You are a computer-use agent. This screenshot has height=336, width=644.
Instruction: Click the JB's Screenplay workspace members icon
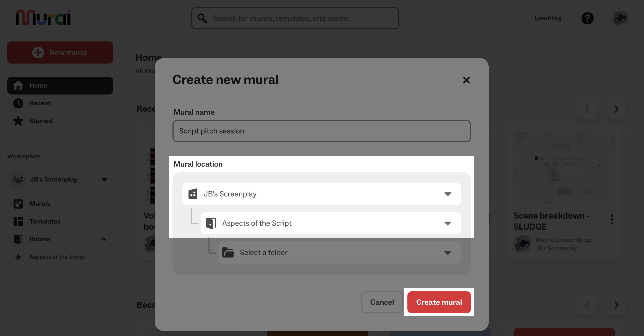coord(18,179)
